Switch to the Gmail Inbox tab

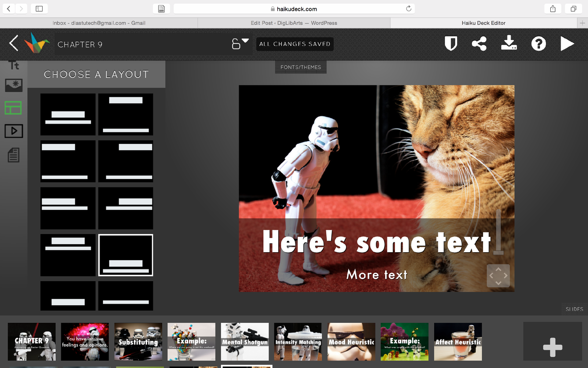[x=98, y=23]
